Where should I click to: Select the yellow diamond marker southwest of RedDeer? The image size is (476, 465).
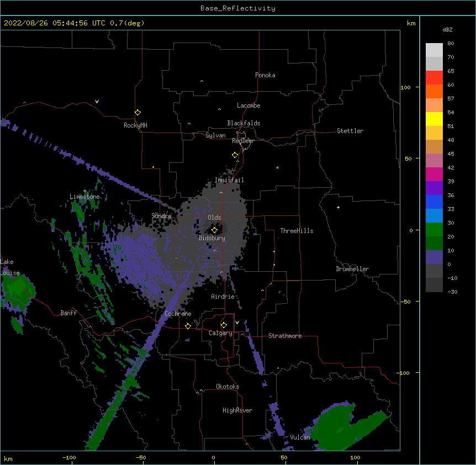click(x=235, y=155)
